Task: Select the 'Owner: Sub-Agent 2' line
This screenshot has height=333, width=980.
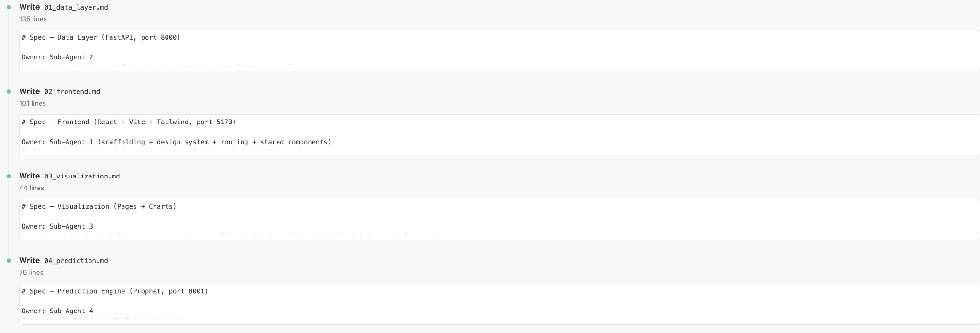Action: coord(57,57)
